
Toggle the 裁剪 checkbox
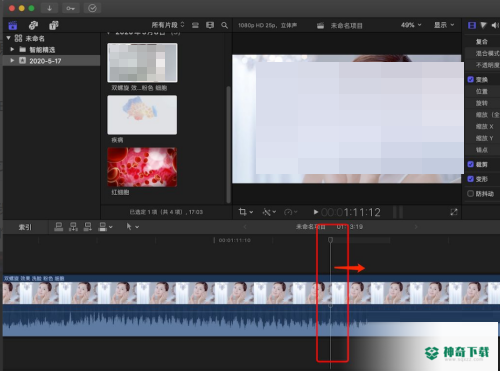pyautogui.click(x=471, y=164)
